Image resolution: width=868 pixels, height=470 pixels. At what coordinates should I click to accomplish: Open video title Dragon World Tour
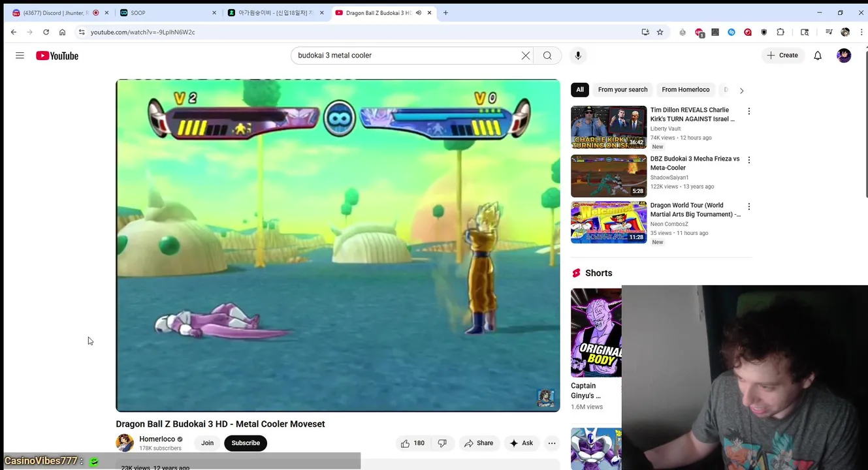click(x=696, y=210)
